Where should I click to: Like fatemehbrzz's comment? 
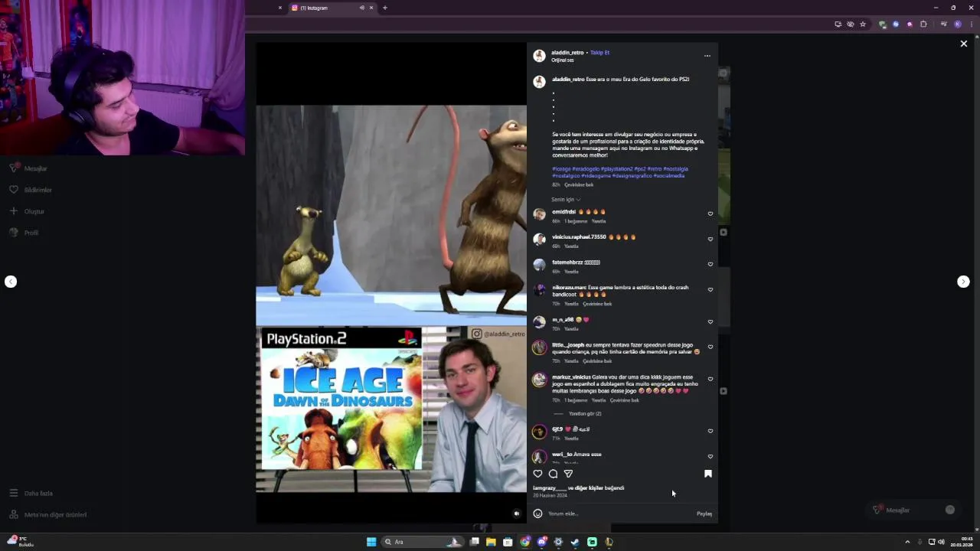tap(710, 264)
